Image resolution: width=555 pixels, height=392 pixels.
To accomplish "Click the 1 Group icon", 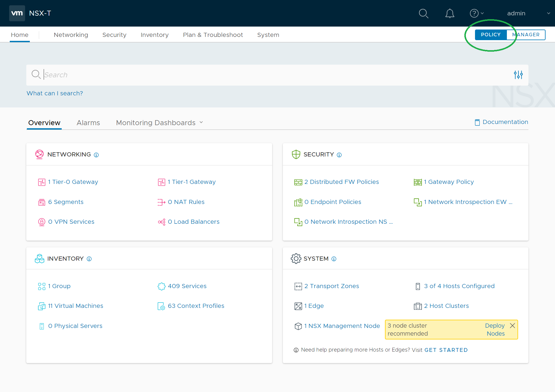I will pyautogui.click(x=42, y=286).
